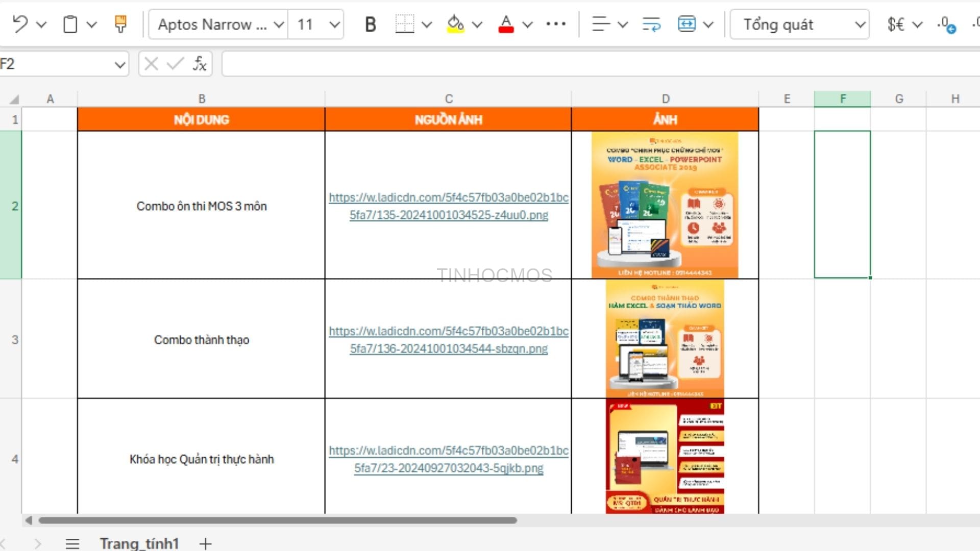Viewport: 980px width, 551px height.
Task: Apply the red Font Color
Action: 506,24
